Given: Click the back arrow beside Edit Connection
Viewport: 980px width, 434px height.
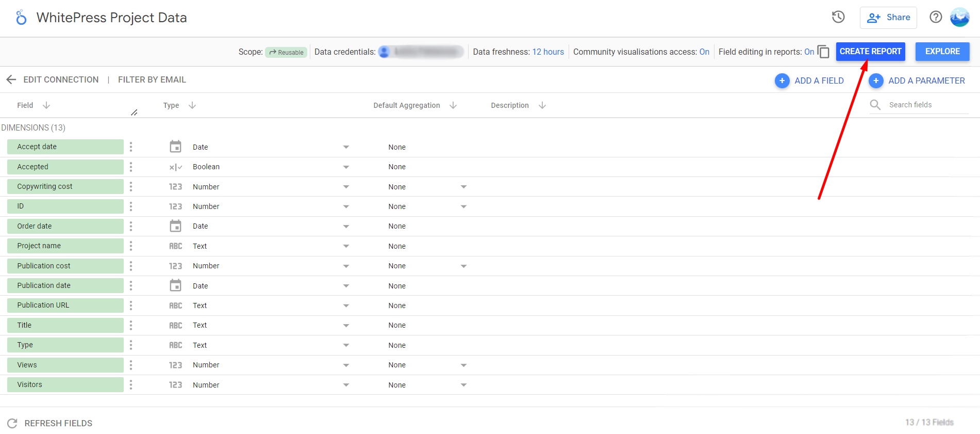Looking at the screenshot, I should coord(11,79).
